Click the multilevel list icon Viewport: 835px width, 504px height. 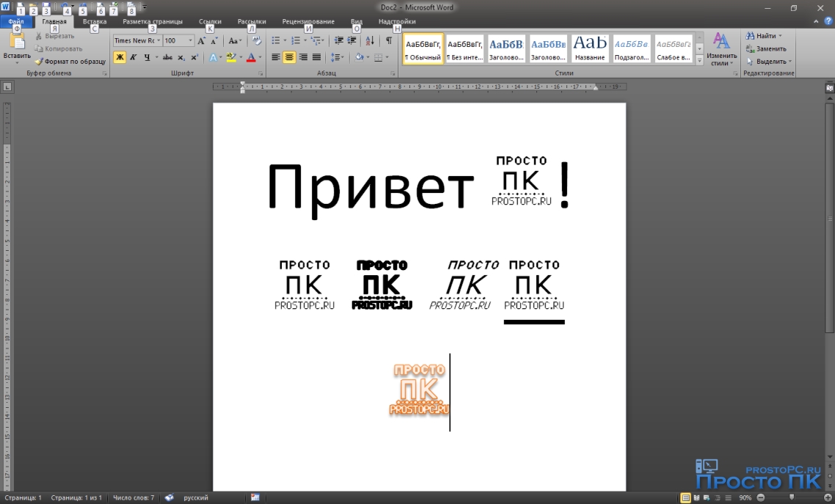[x=316, y=40]
